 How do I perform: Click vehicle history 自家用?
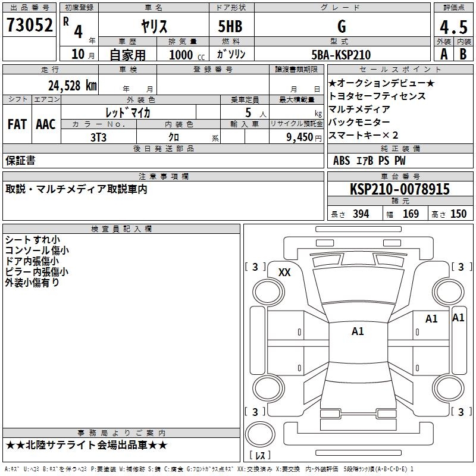[127, 55]
